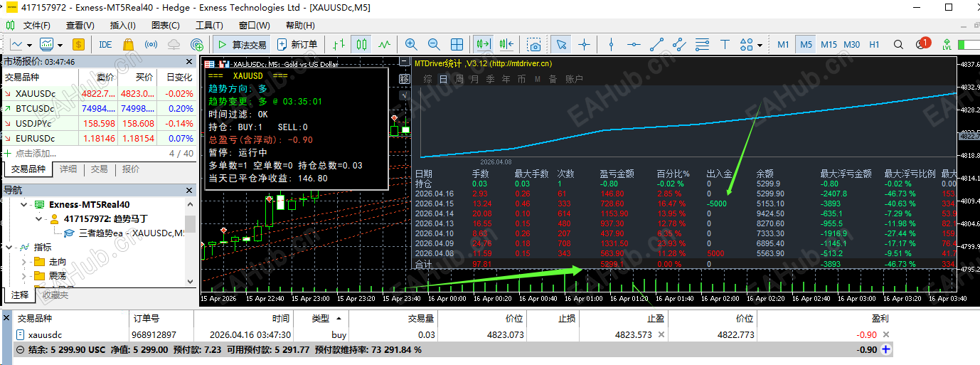Click the screenshot camera icon
This screenshot has width=980, height=365.
pyautogui.click(x=535, y=44)
